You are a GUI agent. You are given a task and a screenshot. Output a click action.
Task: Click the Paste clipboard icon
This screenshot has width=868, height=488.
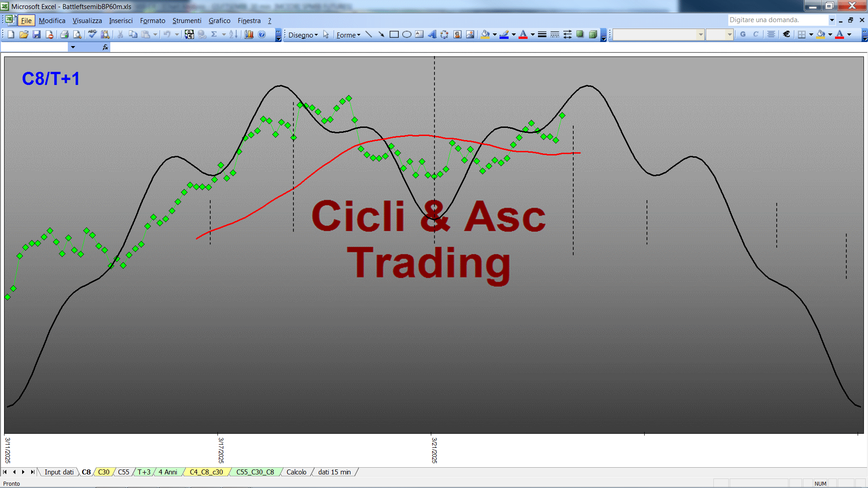pos(146,34)
